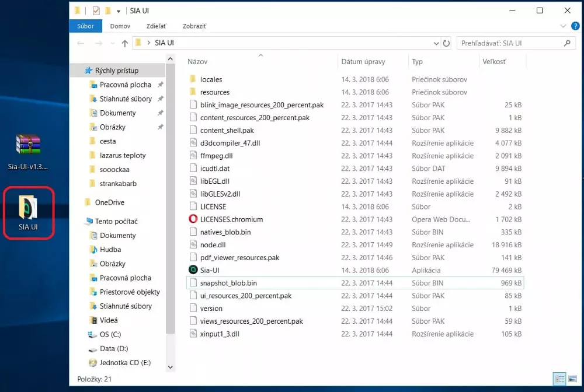This screenshot has height=392, width=584.
Task: Open quick access toolbar customize dropdown
Action: pos(119,11)
